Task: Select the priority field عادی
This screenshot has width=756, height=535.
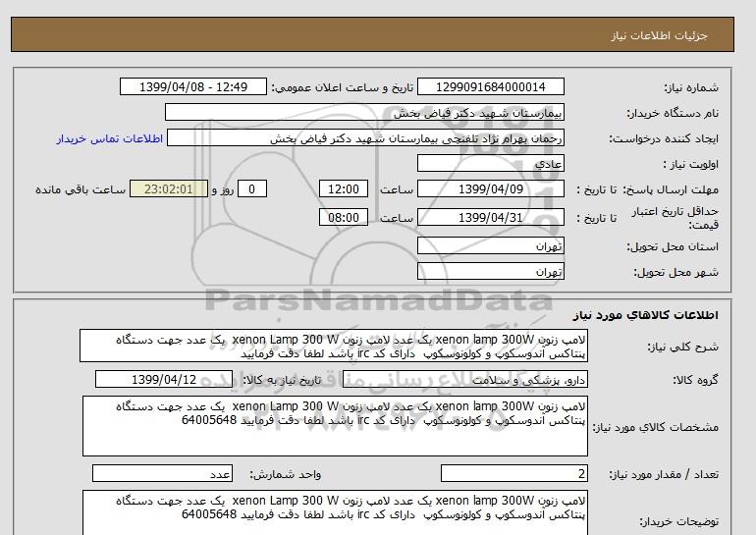Action: 490,163
